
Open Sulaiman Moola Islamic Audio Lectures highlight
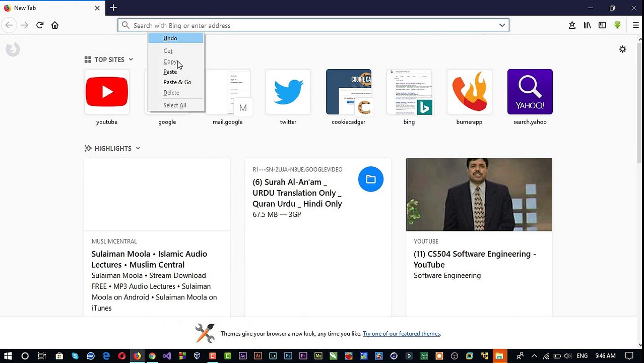coord(157,237)
